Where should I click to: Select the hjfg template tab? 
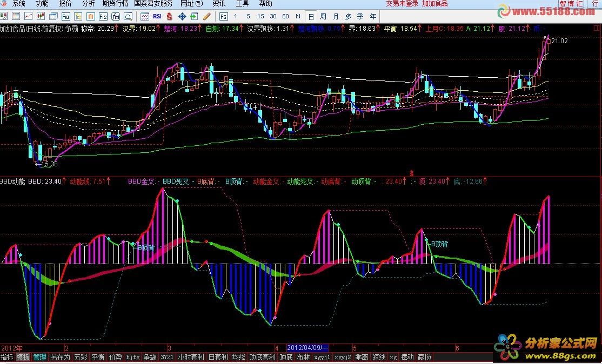[133, 357]
